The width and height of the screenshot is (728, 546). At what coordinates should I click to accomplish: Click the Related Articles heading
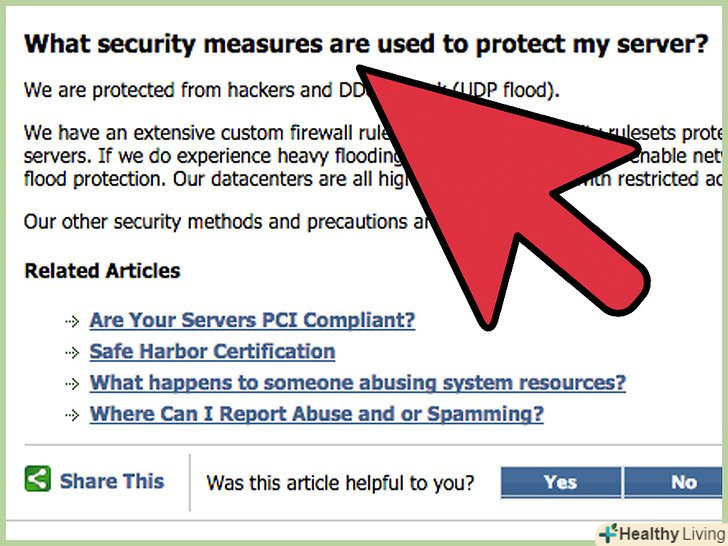pos(102,271)
